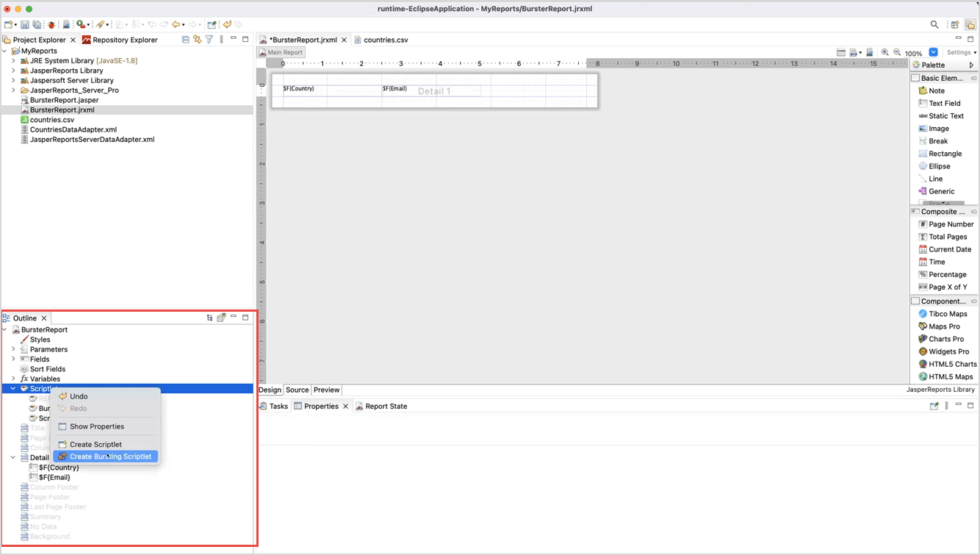The height and width of the screenshot is (555, 980).
Task: Select the Styles item in Outline
Action: click(35, 340)
